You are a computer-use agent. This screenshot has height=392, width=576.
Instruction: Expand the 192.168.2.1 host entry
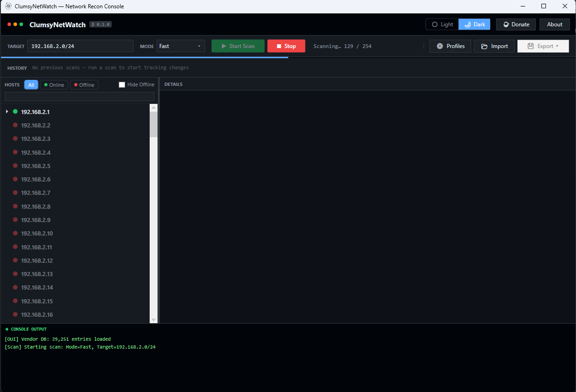click(7, 112)
